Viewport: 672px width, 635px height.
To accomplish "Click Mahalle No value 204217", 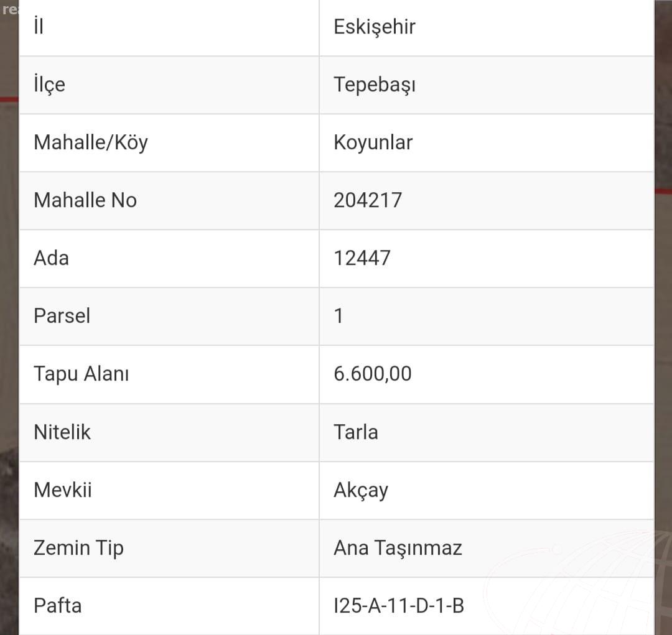I will (x=368, y=200).
